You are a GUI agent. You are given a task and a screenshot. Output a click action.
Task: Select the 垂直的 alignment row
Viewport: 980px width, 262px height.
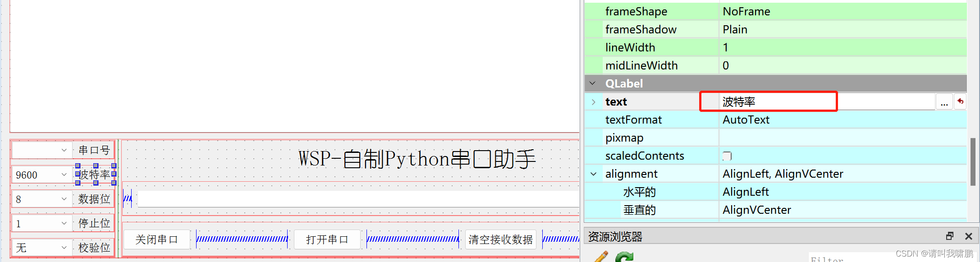click(x=775, y=210)
